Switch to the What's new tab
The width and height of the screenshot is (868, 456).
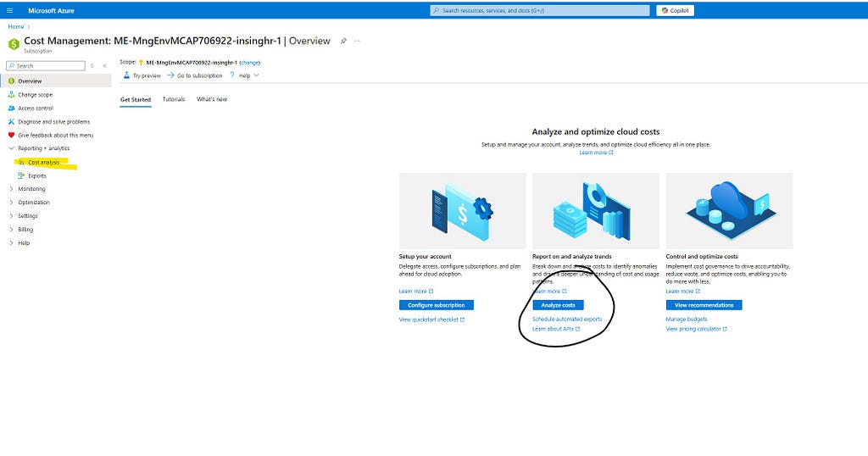tap(212, 99)
